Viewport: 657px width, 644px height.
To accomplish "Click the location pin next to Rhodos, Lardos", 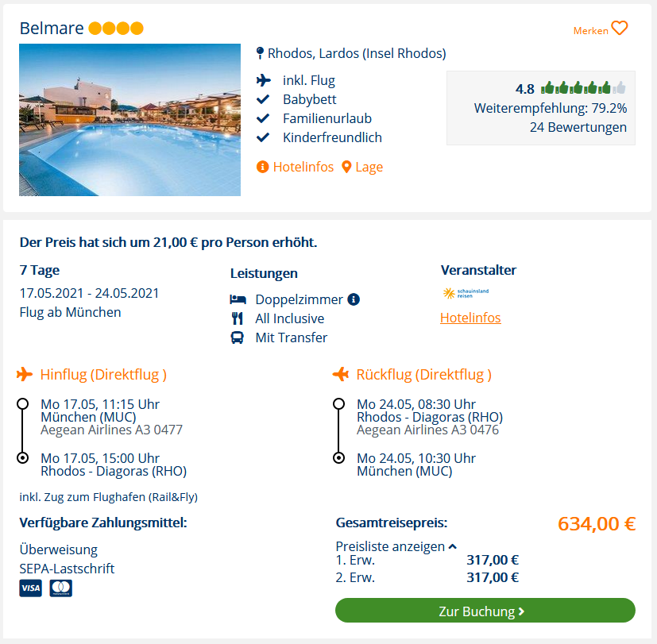I will (260, 53).
